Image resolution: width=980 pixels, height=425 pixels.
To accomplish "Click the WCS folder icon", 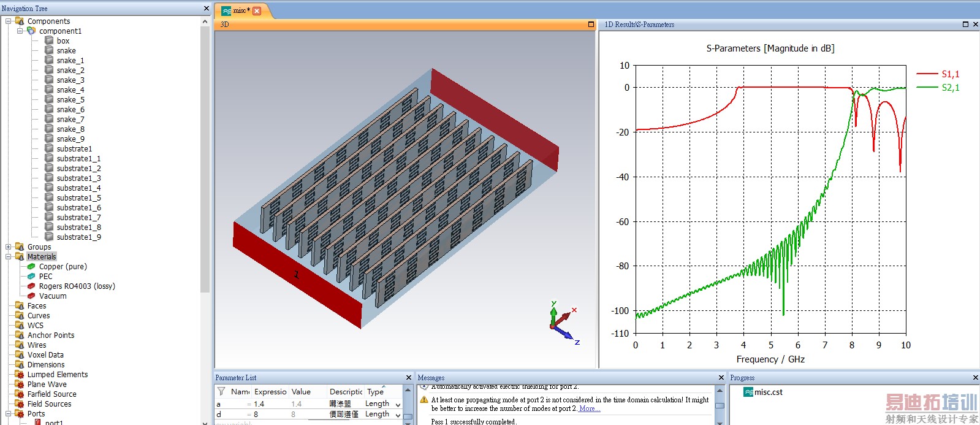I will (x=20, y=325).
